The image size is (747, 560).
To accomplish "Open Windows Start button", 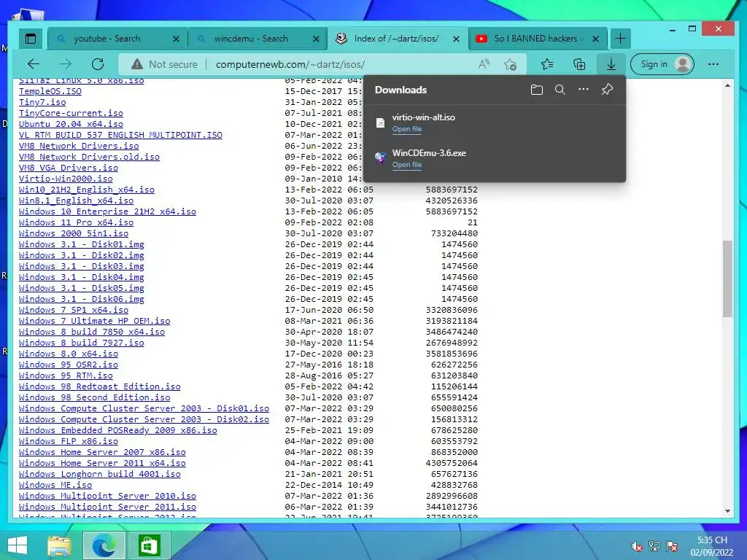I will [18, 545].
